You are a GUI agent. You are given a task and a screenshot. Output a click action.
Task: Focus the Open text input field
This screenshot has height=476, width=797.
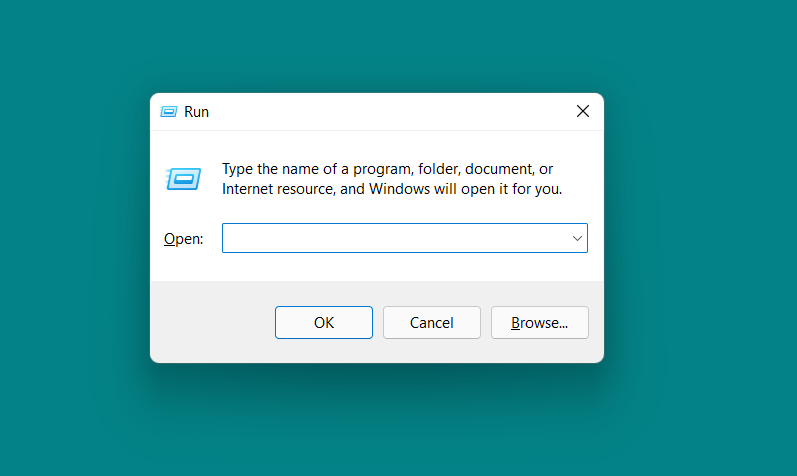[395, 238]
